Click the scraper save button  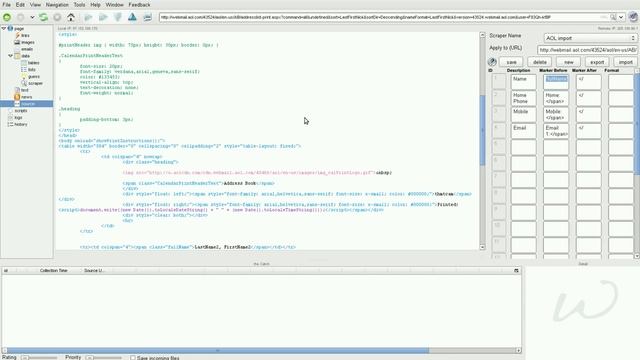coord(511,62)
